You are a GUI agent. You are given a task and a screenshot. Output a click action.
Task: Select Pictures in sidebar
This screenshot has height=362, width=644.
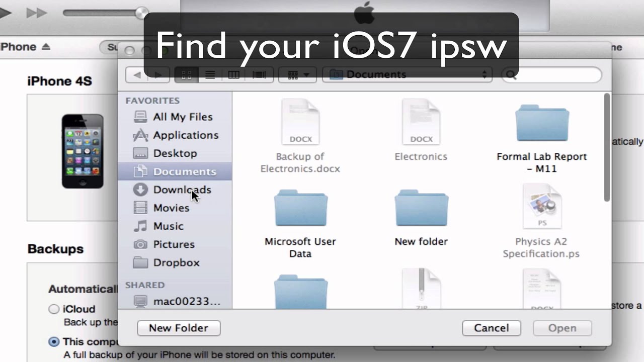[x=164, y=244]
